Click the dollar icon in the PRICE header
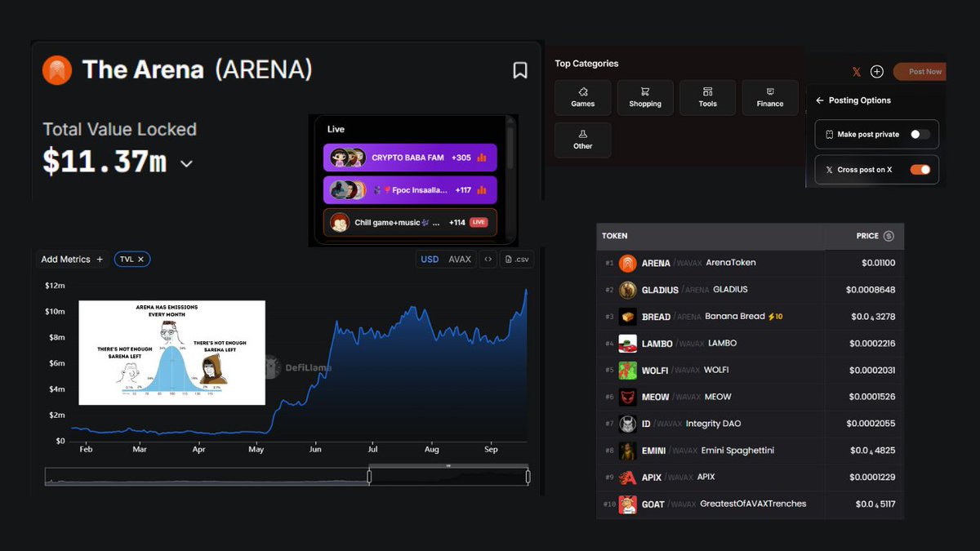This screenshot has width=980, height=551. 889,236
